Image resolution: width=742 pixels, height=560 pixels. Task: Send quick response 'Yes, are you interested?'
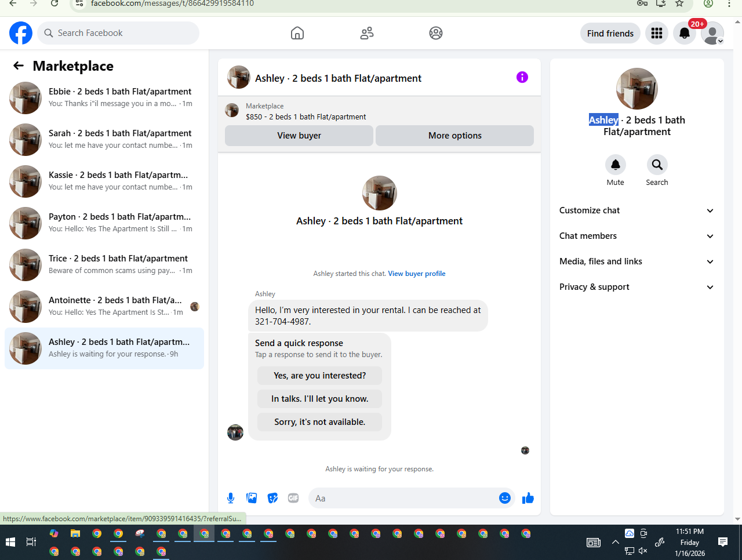pyautogui.click(x=320, y=376)
